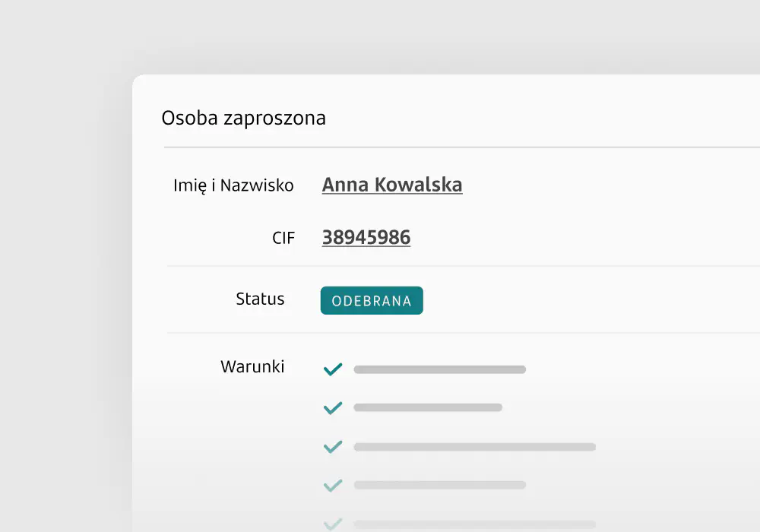Open the CIF number 38945986 link
This screenshot has height=532, width=760.
(366, 238)
